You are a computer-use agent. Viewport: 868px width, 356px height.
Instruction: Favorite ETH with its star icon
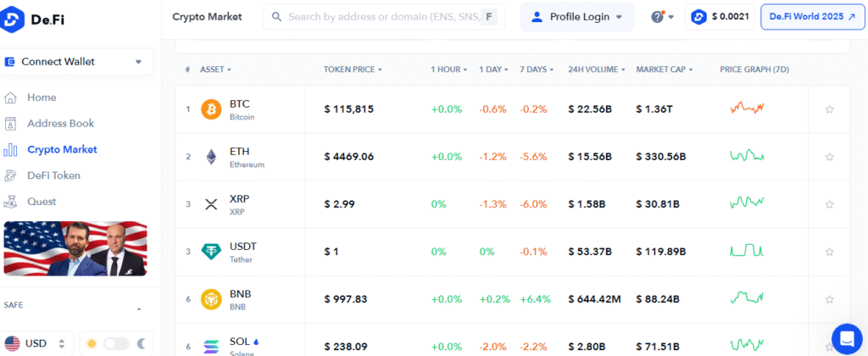pyautogui.click(x=829, y=157)
